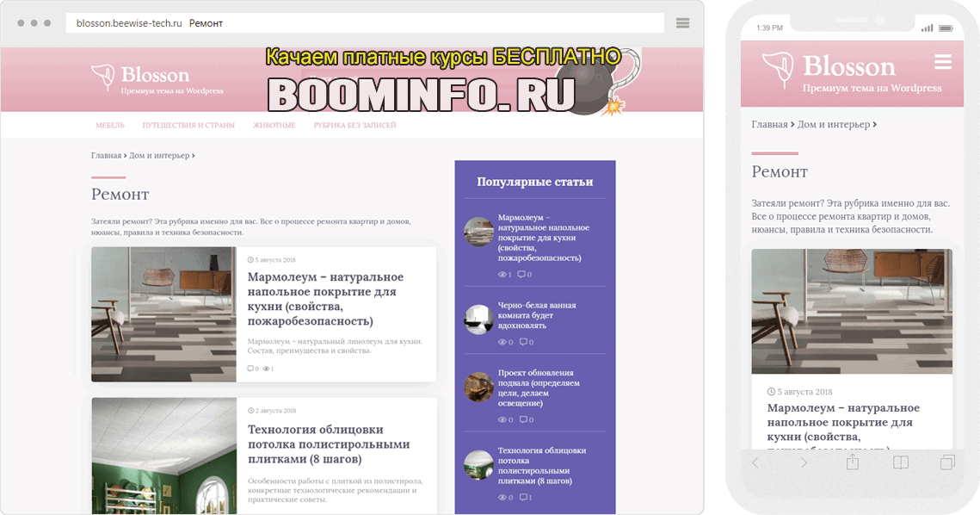
Task: Tap the back arrow in the mobile navigation bar
Action: click(x=755, y=462)
